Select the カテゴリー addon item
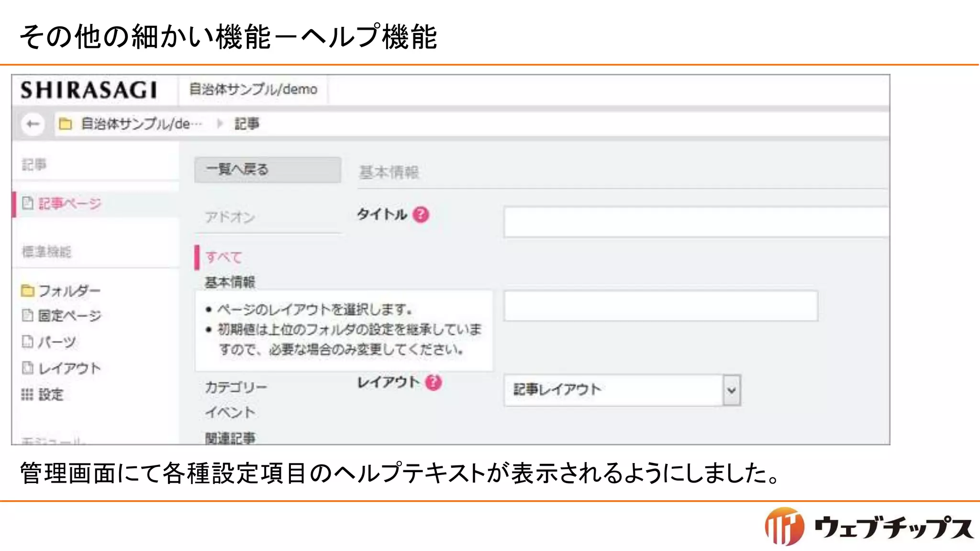 coord(236,387)
